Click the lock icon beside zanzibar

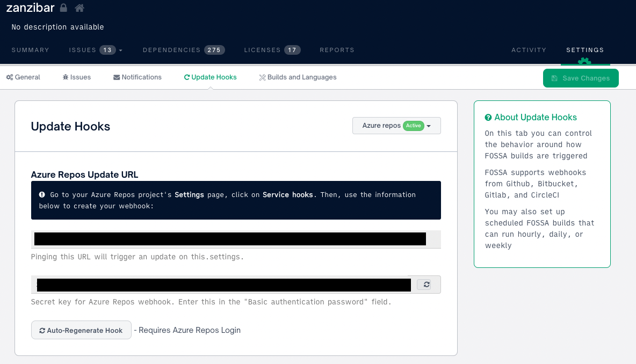coord(63,8)
